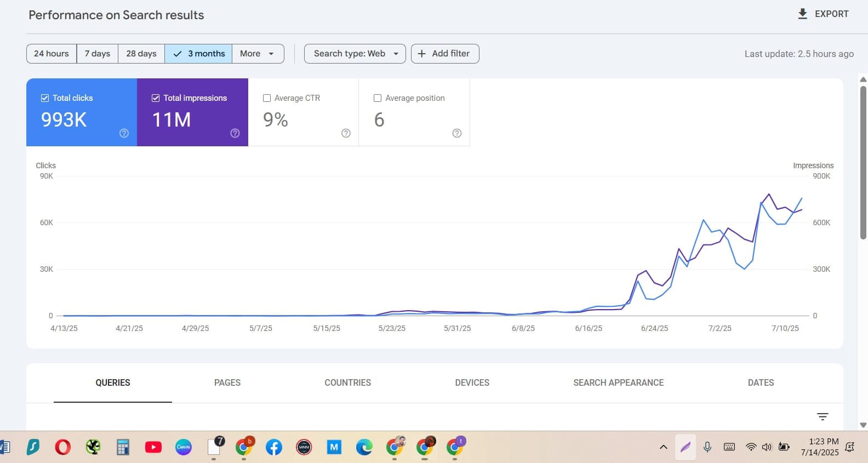The height and width of the screenshot is (463, 868).
Task: Click help icon on Average CTR card
Action: 346,133
